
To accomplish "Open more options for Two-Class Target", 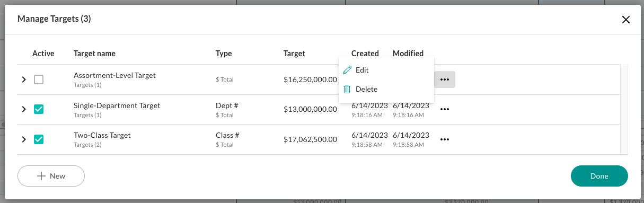I will (x=445, y=139).
